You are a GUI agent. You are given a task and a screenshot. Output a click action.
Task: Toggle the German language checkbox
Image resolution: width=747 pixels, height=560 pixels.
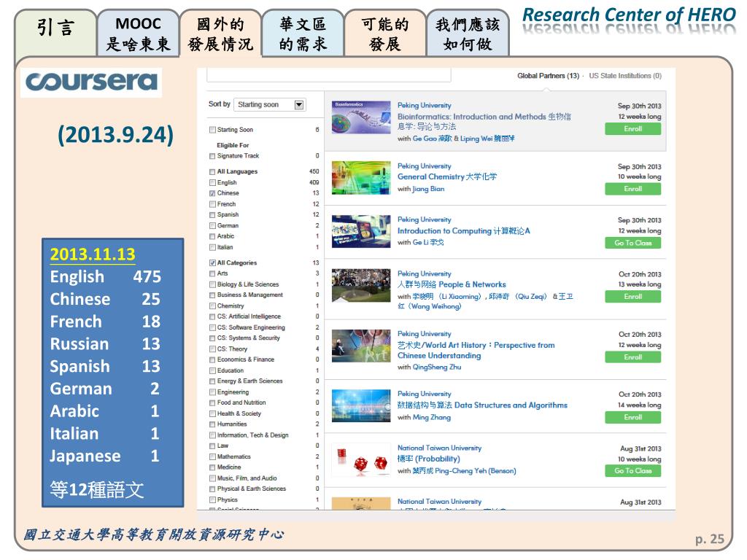(212, 226)
